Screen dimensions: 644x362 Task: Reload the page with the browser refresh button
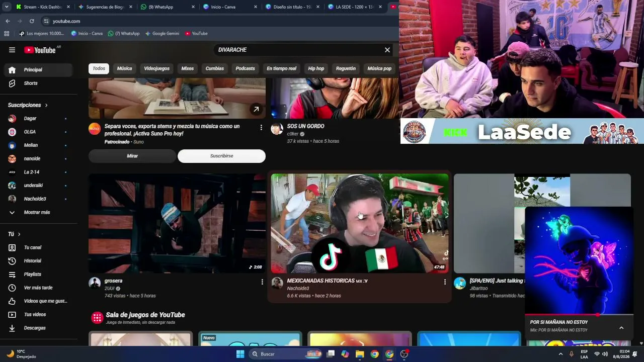[32, 21]
